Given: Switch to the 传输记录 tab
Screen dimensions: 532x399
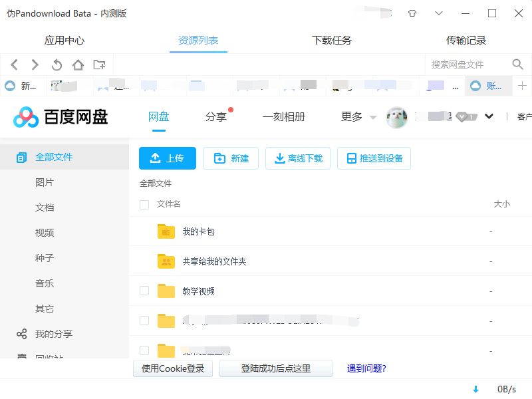Looking at the screenshot, I should (x=466, y=41).
